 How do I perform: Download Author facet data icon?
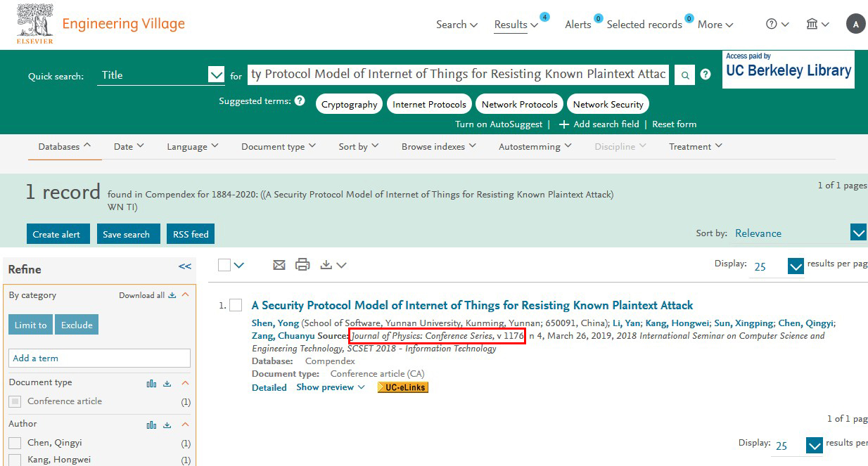click(x=167, y=425)
